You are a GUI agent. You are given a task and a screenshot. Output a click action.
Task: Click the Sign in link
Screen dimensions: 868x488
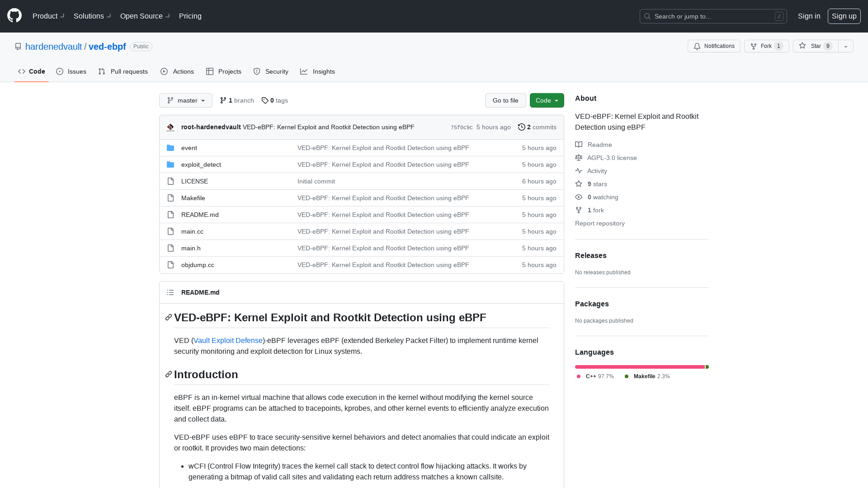[x=809, y=16]
